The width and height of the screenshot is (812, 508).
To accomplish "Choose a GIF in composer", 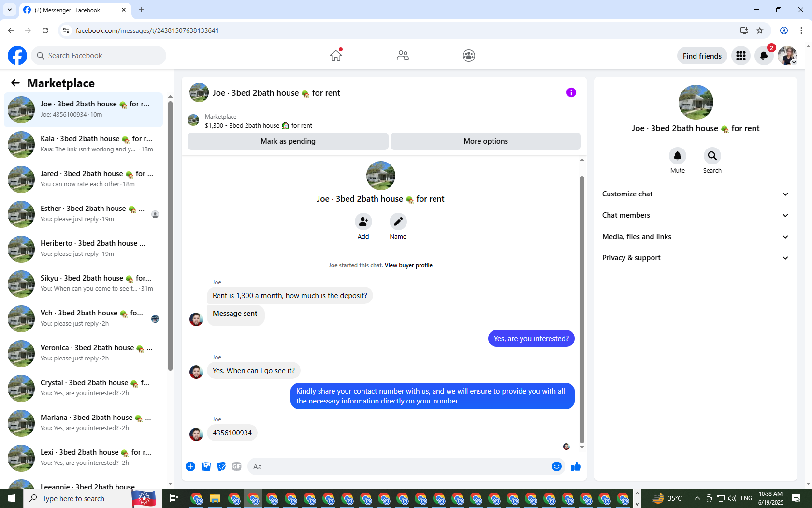I will coord(237,466).
